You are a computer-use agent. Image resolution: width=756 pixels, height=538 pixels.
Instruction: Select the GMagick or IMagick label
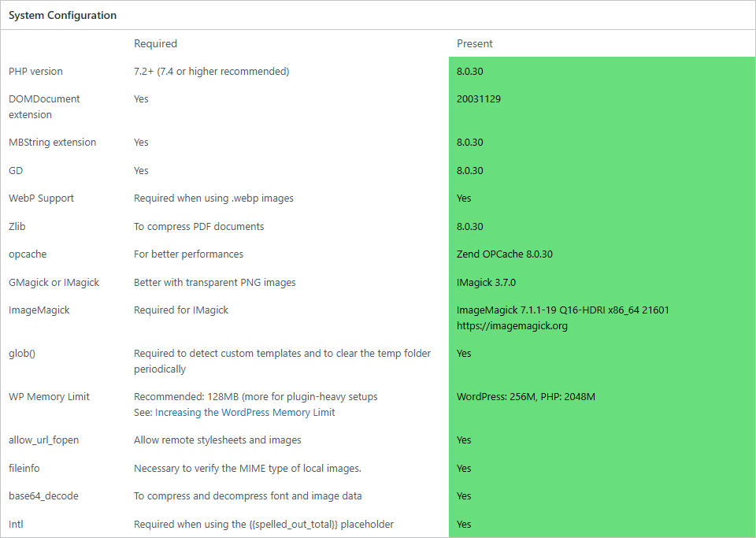coord(54,283)
